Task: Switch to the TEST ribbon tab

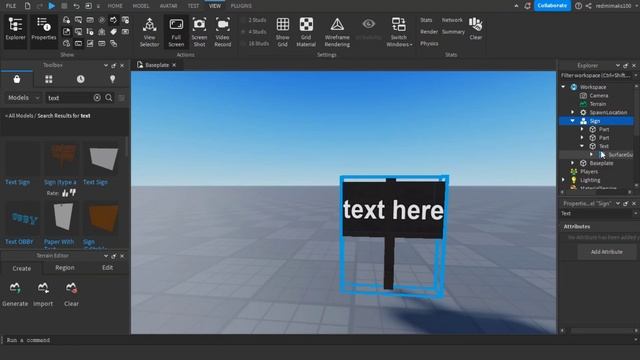Action: (x=193, y=6)
